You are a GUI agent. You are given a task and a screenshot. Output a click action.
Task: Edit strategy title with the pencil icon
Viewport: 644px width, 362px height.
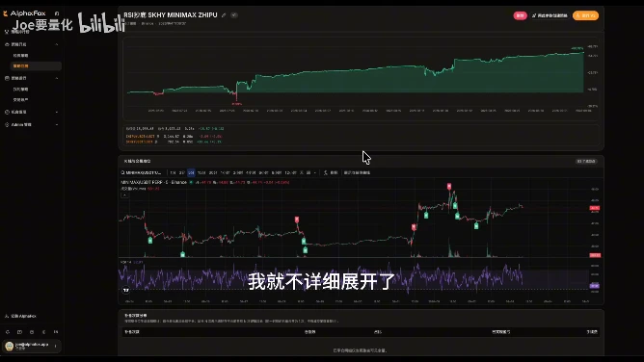pyautogui.click(x=224, y=15)
